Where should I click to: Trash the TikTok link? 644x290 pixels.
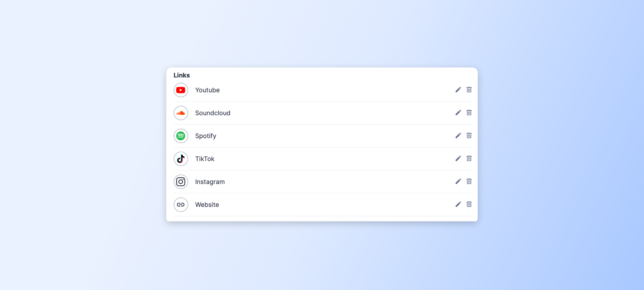click(x=469, y=158)
